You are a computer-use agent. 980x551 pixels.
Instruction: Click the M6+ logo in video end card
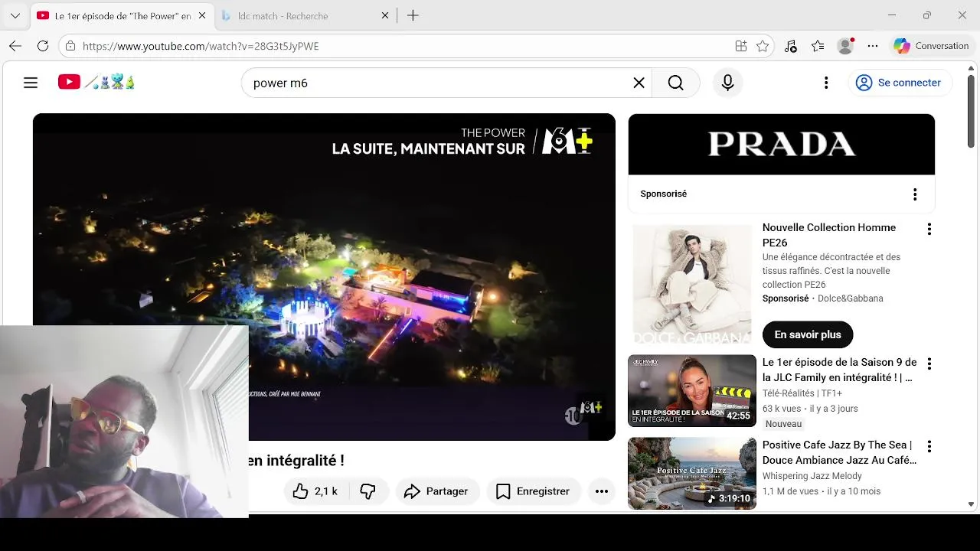click(x=567, y=142)
